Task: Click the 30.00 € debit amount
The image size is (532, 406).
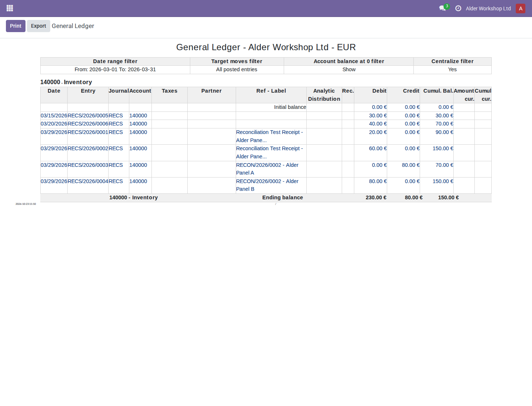Action: click(378, 116)
